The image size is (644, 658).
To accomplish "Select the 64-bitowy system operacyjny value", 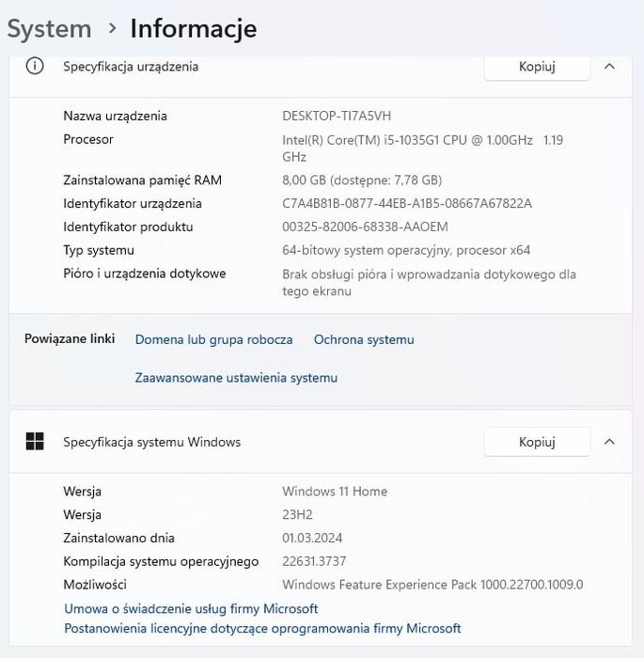I will point(406,251).
